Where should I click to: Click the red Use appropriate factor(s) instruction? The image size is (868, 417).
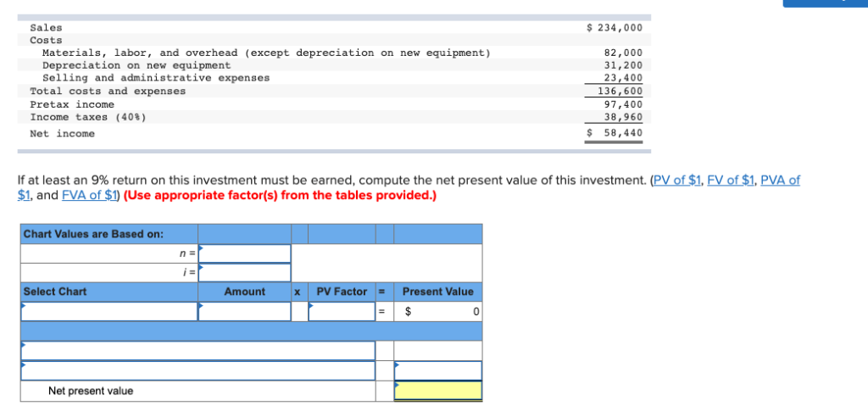pyautogui.click(x=280, y=196)
